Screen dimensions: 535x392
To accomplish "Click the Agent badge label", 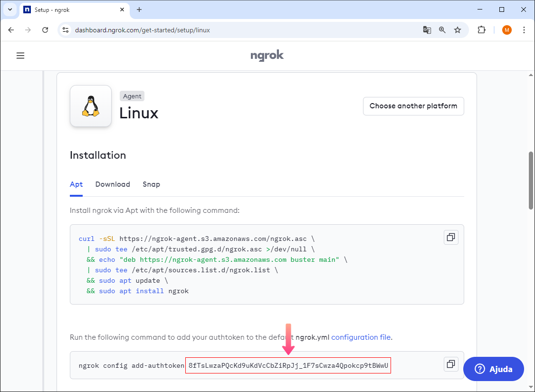I will [132, 96].
